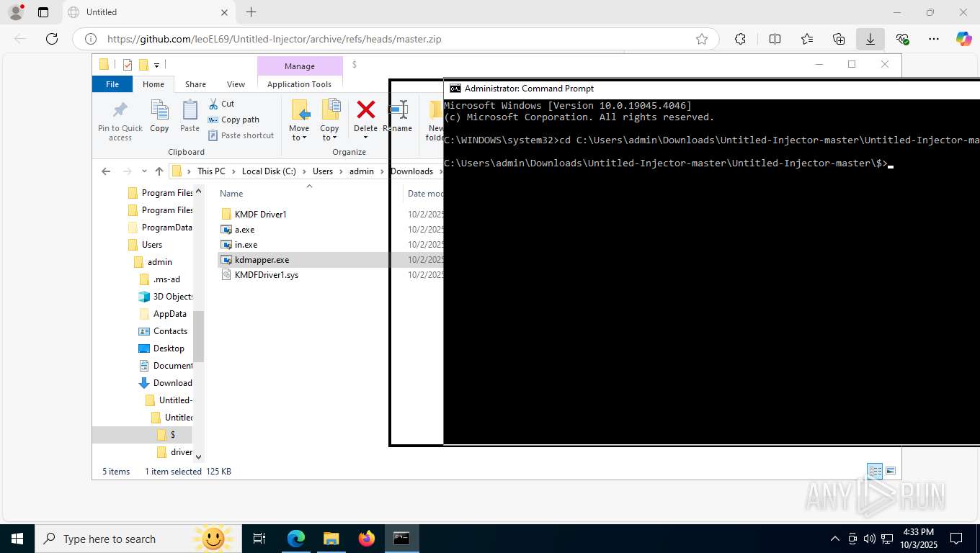Viewport: 980px width, 553px height.
Task: Click the Edge address bar URL
Action: click(x=275, y=40)
